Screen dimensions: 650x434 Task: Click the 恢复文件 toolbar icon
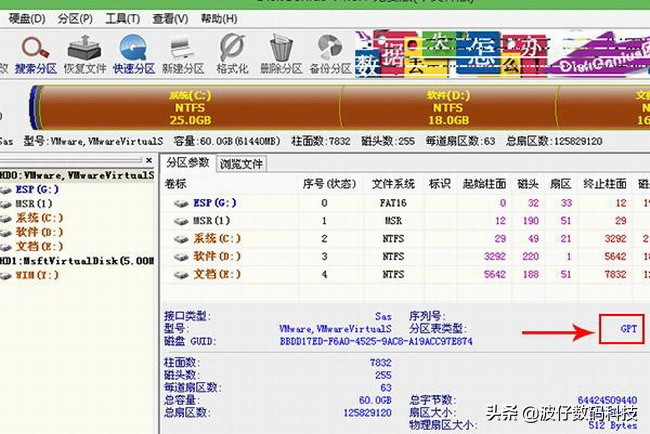point(85,55)
